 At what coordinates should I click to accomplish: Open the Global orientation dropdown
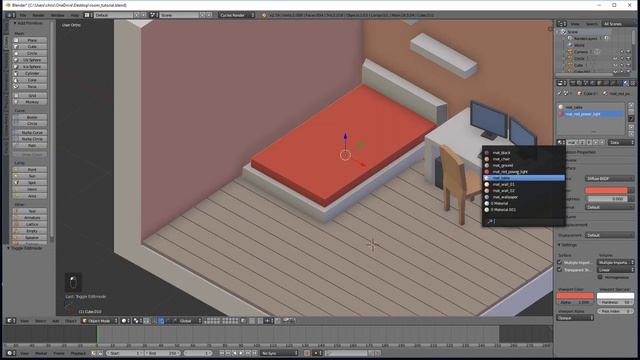point(189,321)
